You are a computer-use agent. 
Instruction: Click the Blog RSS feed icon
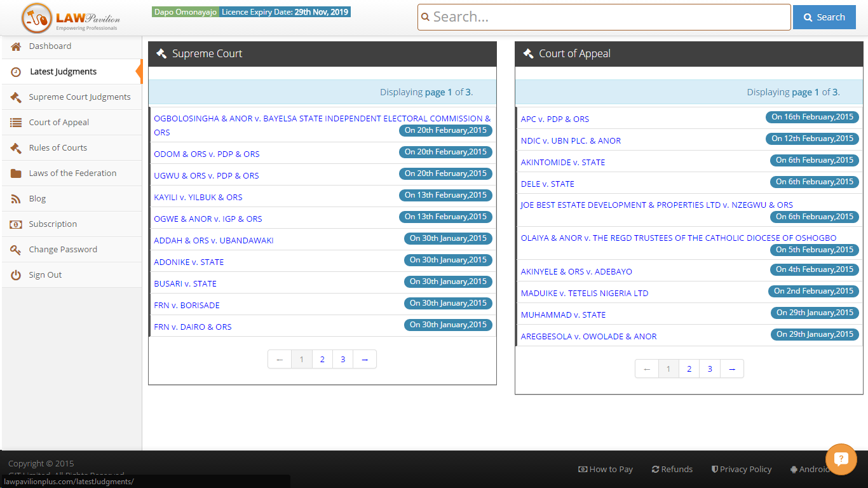pyautogui.click(x=16, y=199)
